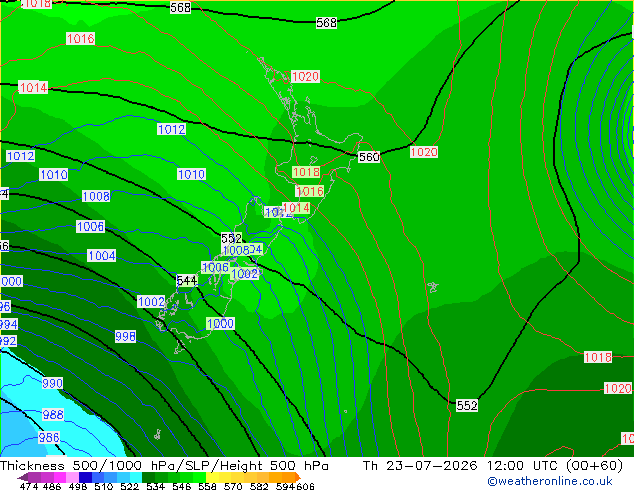This screenshot has height=490, width=634.
Task: Click the dark blue legend color swatch
Action: point(85,477)
